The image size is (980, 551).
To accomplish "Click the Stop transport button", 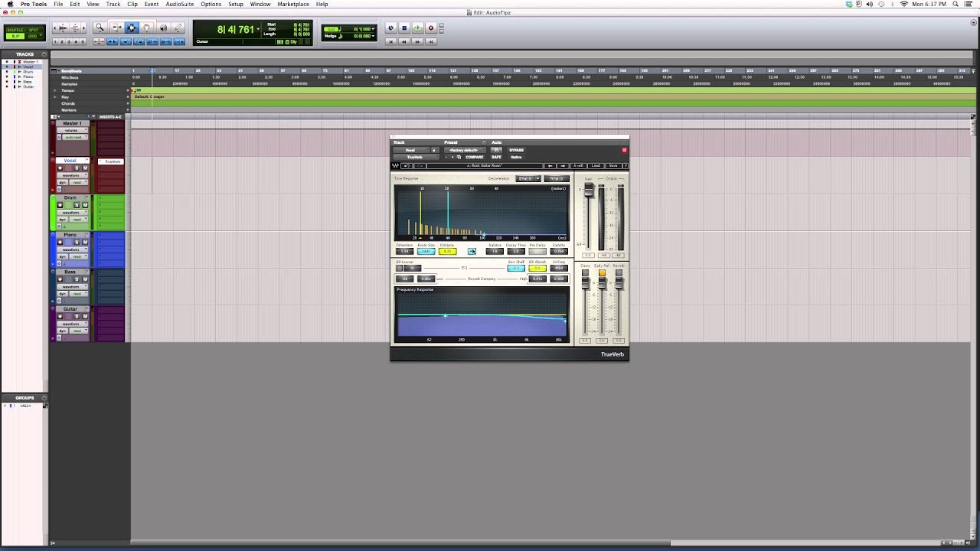I will [403, 28].
